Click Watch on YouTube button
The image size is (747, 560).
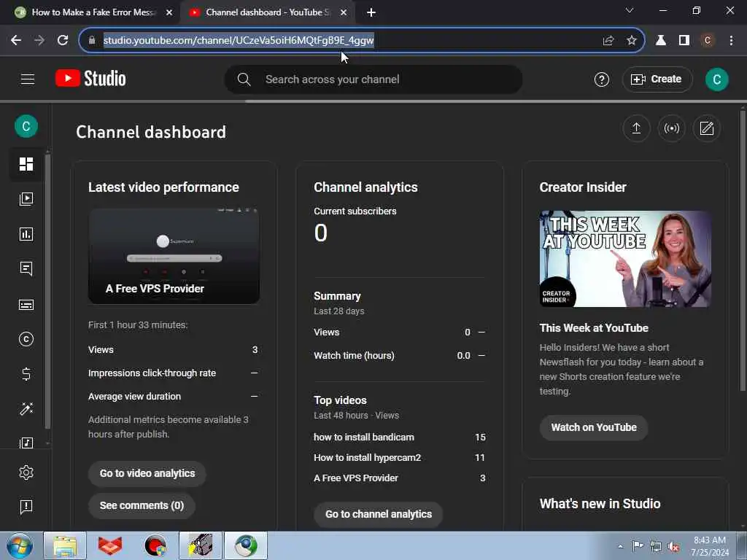[594, 427]
